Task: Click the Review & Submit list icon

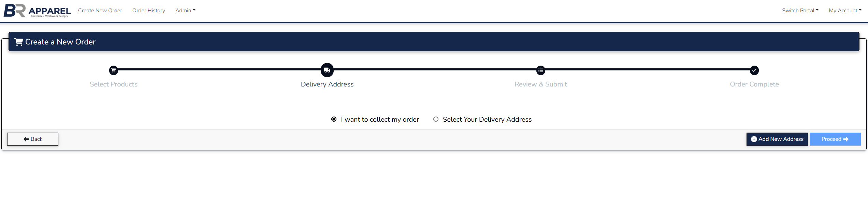Action: click(541, 70)
